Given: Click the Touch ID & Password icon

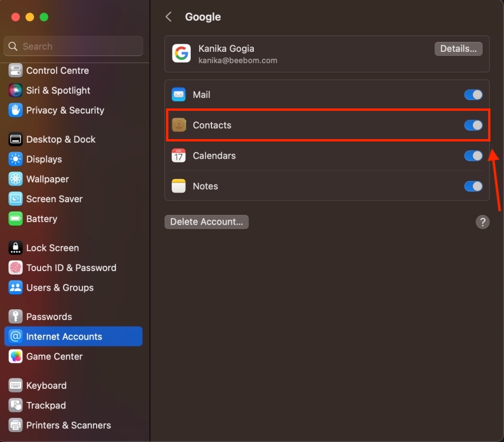Looking at the screenshot, I should coord(14,268).
